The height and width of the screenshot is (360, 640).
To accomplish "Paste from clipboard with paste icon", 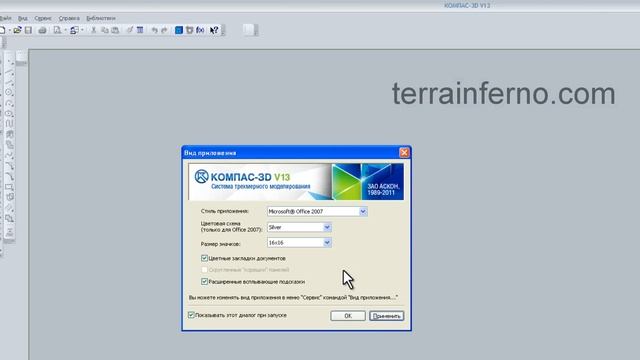I will [115, 30].
